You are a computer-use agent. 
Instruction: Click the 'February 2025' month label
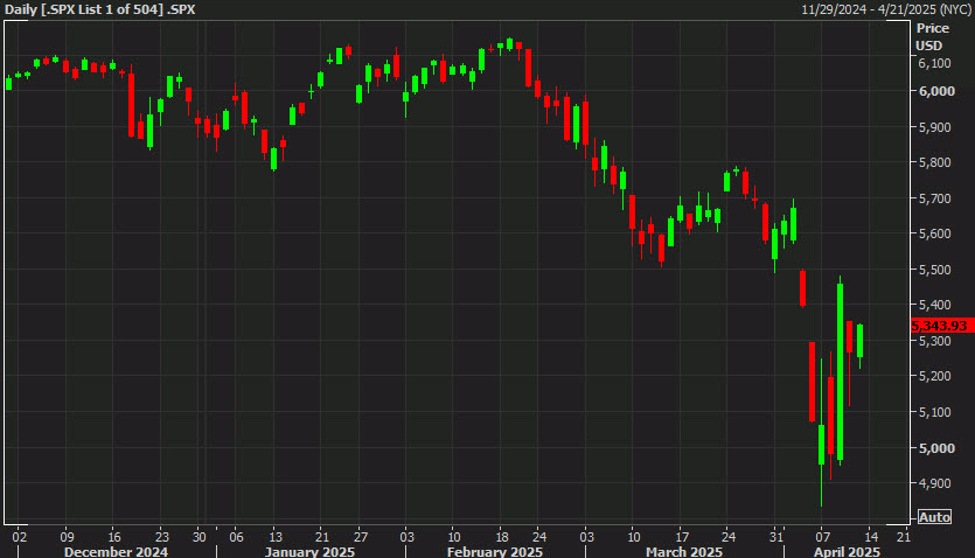pos(497,551)
